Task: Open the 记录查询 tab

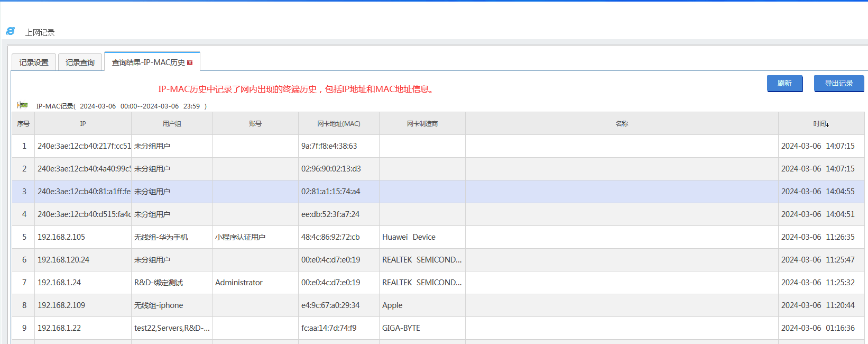Action: [80, 62]
